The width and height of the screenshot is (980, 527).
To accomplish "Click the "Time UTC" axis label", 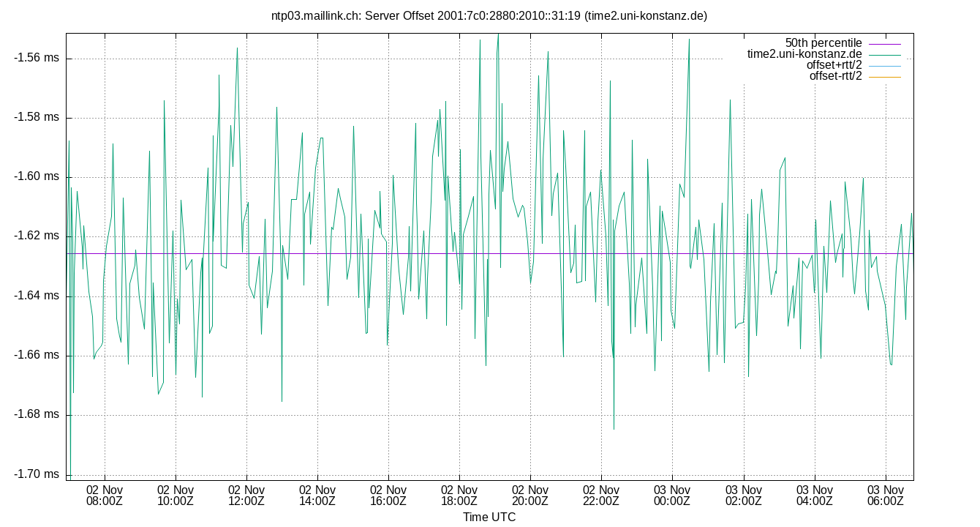I will (x=489, y=517).
